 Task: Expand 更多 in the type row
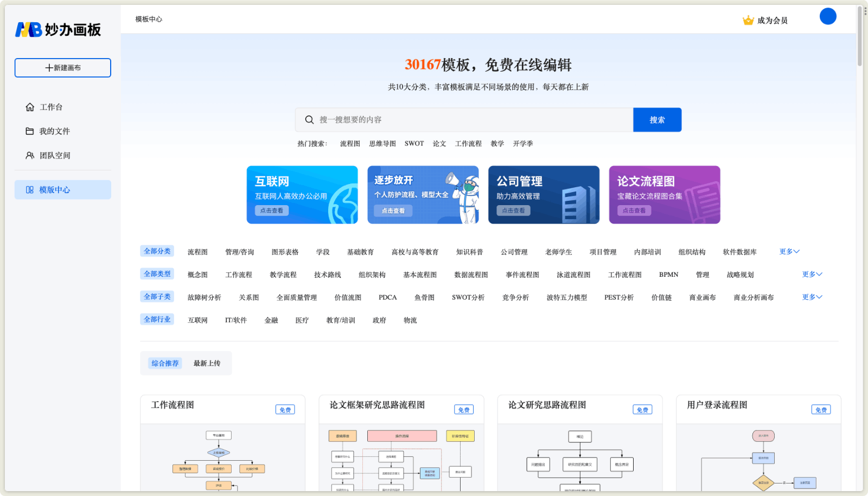click(x=812, y=275)
